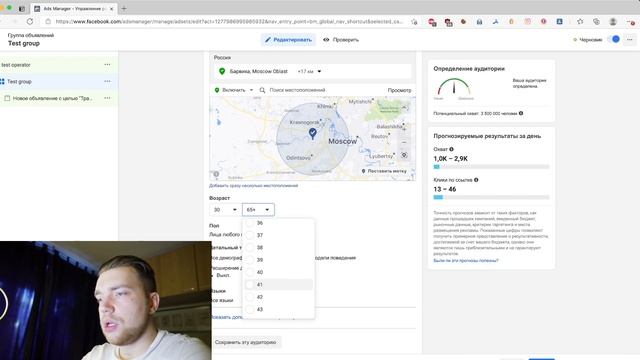The height and width of the screenshot is (360, 640).
Task: Click the info icon next to Охват
Action: point(451,149)
